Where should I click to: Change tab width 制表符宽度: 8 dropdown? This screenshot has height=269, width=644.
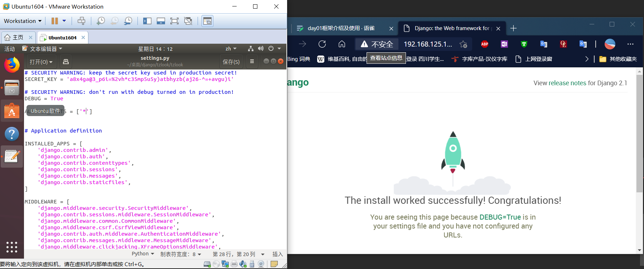click(x=181, y=254)
